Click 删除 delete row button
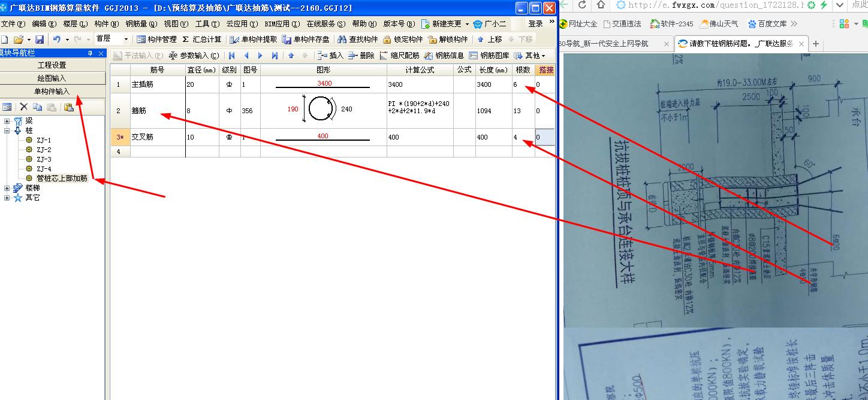This screenshot has width=868, height=400. (x=361, y=56)
